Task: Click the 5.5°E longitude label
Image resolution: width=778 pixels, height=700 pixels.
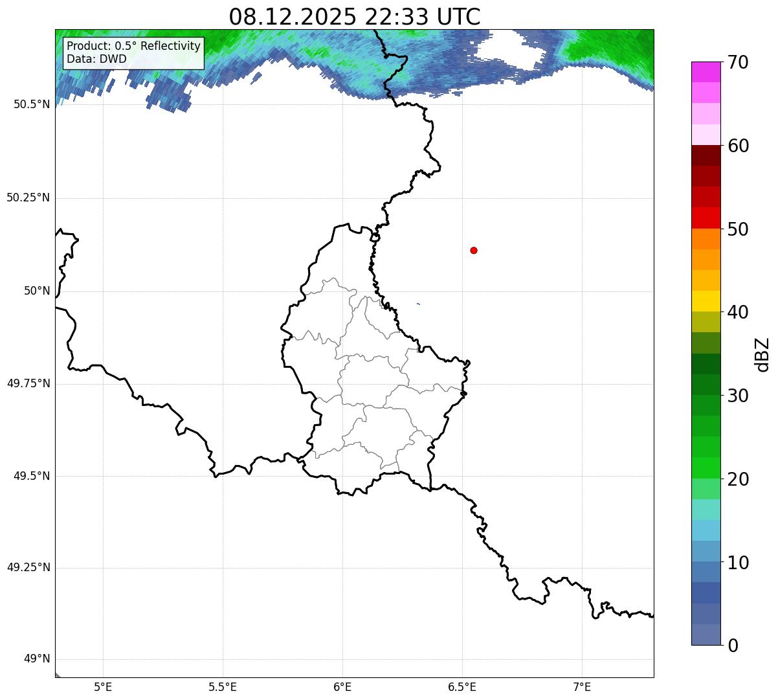Action: point(223,686)
